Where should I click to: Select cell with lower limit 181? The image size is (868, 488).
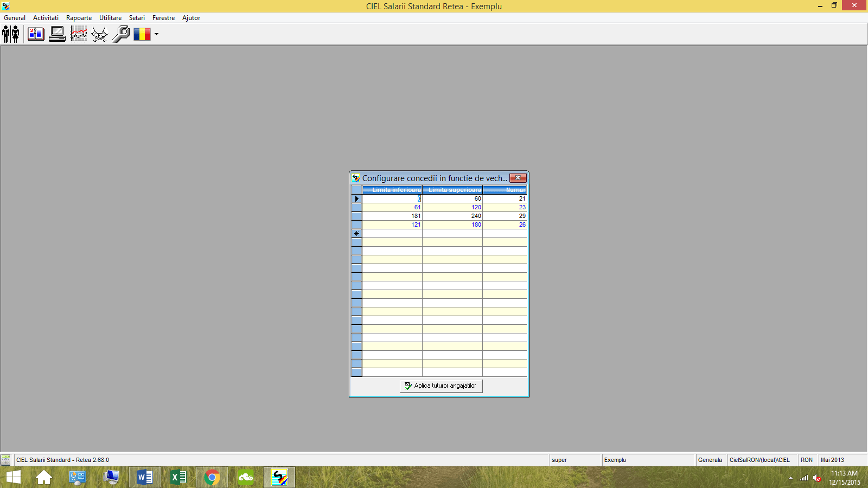click(x=392, y=216)
